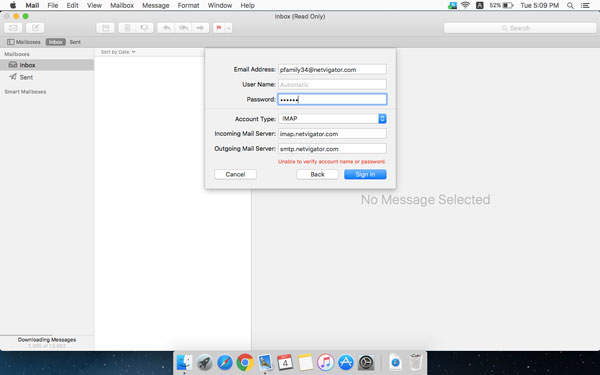Open System Preferences gear in Dock

click(366, 362)
